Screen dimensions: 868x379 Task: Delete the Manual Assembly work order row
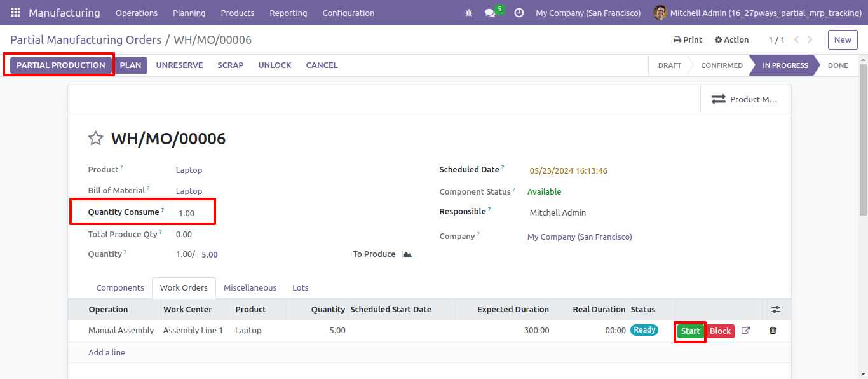pos(773,331)
